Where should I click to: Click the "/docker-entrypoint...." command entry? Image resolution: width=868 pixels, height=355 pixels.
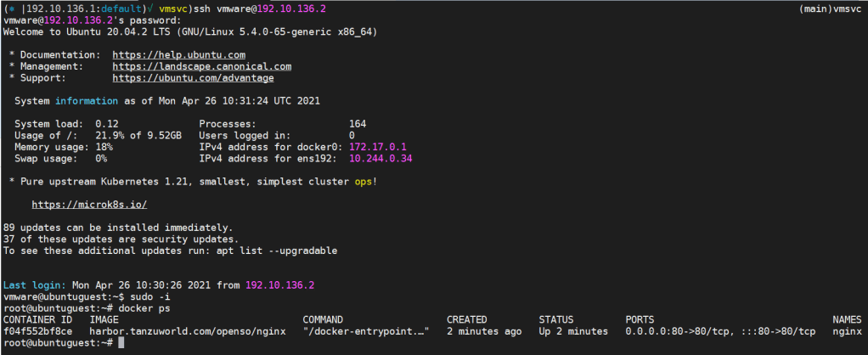tap(366, 330)
